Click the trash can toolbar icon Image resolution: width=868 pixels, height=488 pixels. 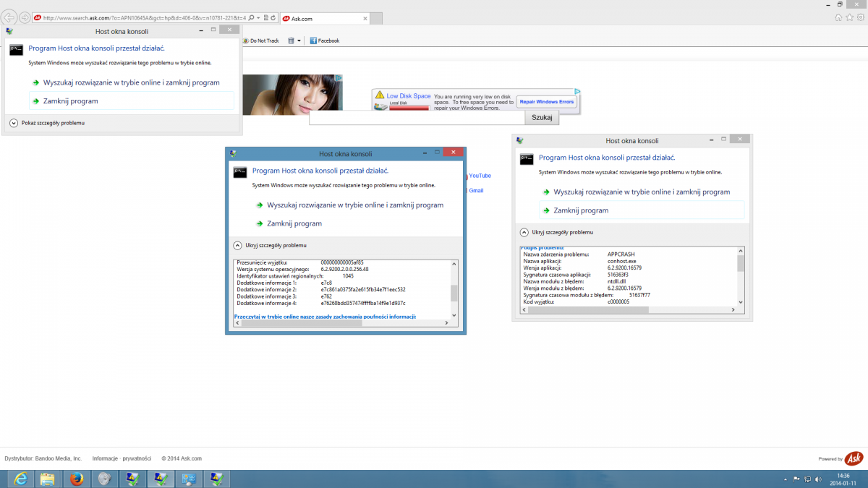click(x=291, y=40)
